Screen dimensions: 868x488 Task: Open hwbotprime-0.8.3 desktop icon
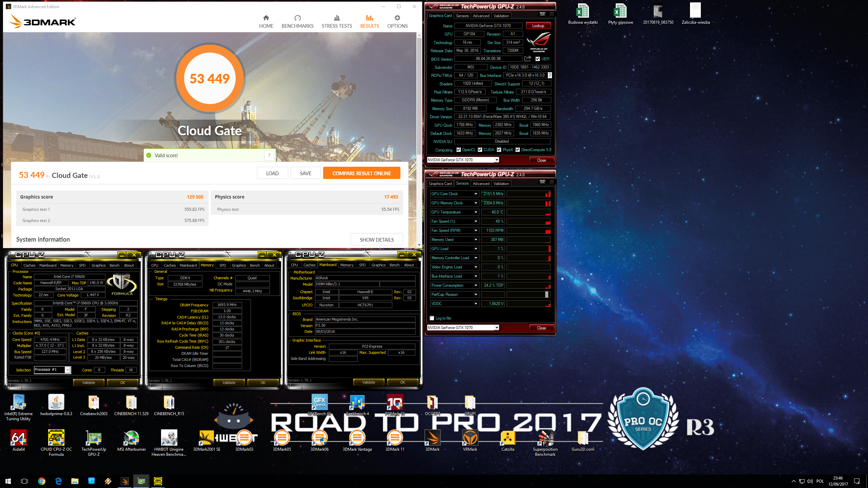[x=56, y=405]
